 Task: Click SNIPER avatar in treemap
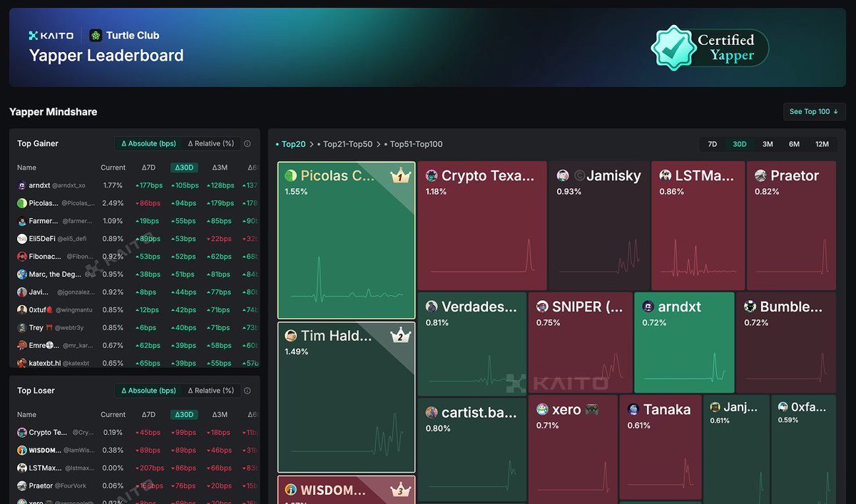point(542,307)
